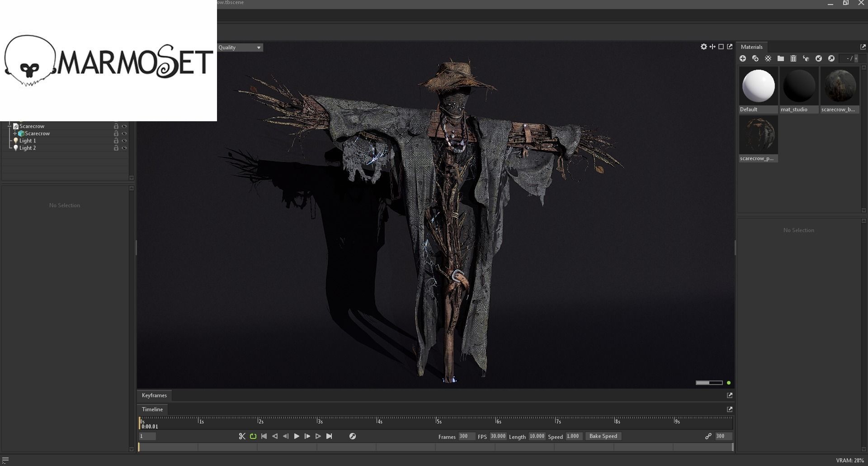Click the Length value field

(x=537, y=436)
